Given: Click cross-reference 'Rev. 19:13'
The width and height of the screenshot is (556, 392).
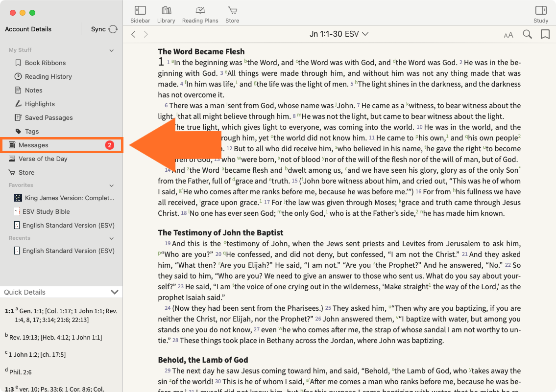Looking at the screenshot, I should (24, 338).
